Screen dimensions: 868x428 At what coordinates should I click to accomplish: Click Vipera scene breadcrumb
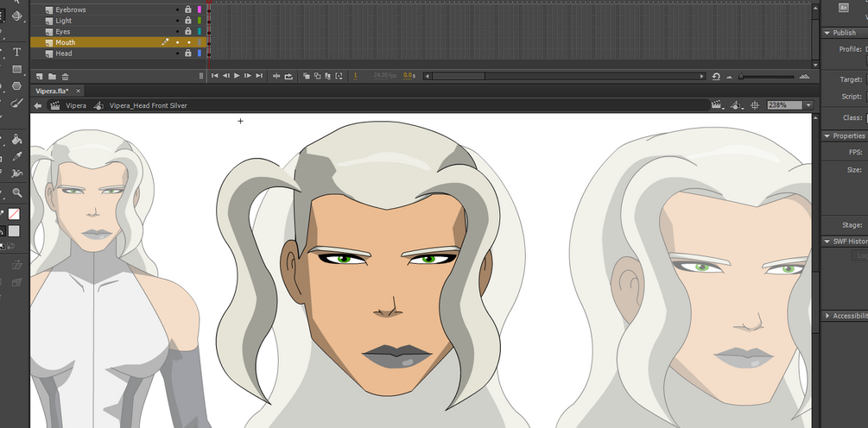(x=76, y=105)
